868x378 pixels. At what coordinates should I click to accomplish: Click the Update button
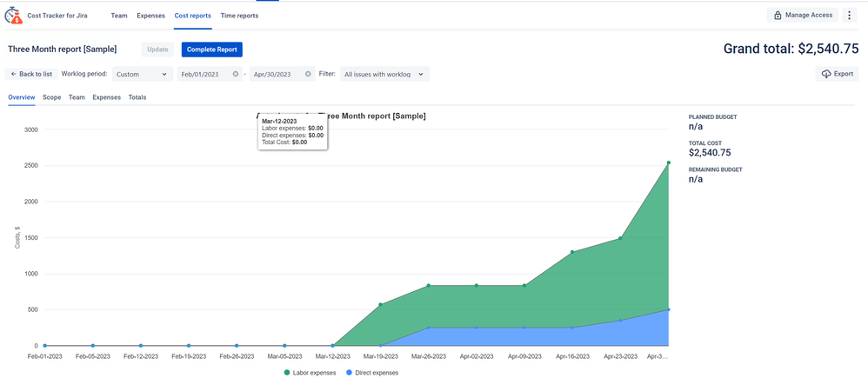tap(157, 50)
